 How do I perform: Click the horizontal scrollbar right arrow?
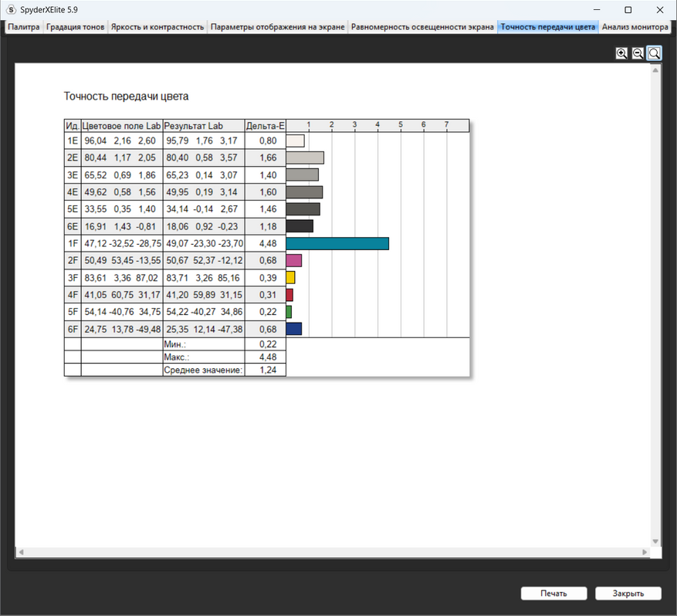tap(645, 553)
